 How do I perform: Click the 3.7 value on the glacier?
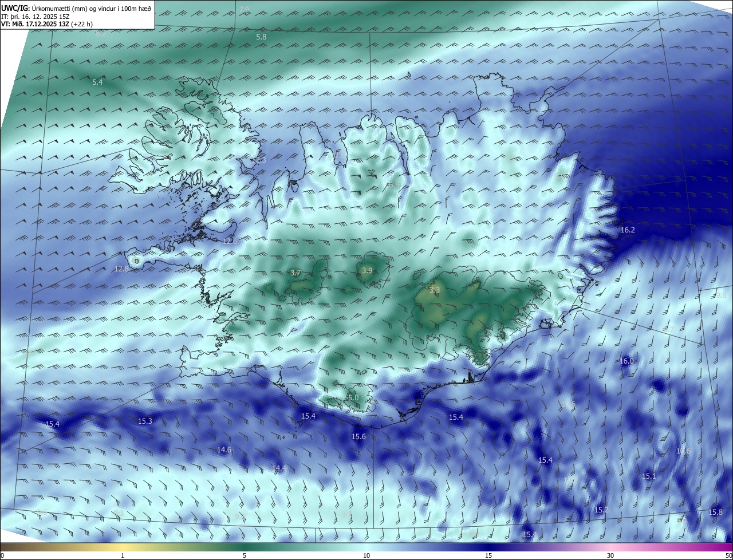[x=295, y=273]
